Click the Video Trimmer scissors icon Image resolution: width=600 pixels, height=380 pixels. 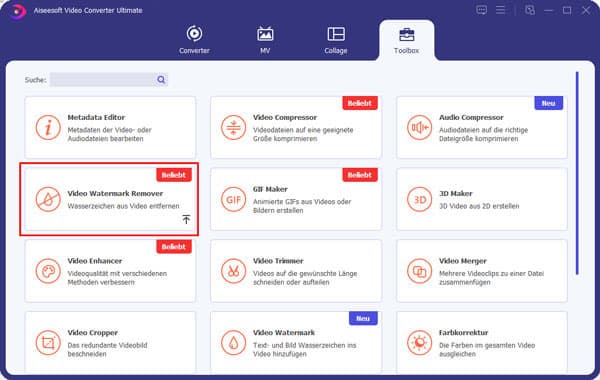pos(233,271)
